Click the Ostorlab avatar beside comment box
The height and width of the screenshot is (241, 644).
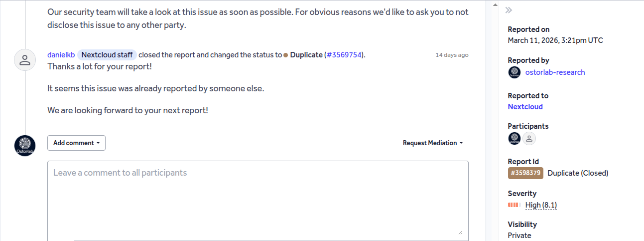25,146
